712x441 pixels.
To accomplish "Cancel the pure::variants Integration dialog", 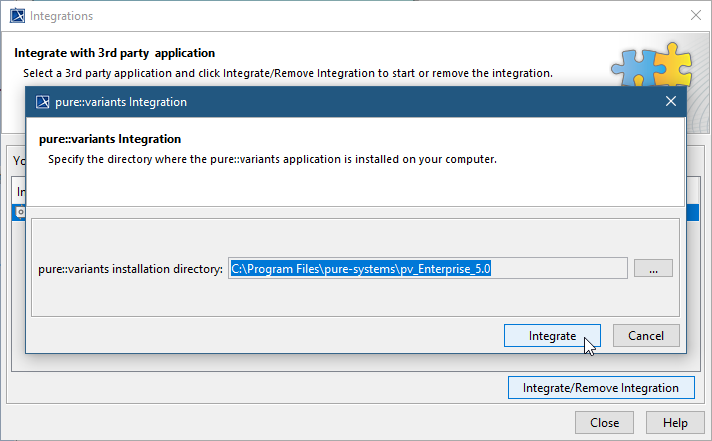I will (x=646, y=336).
